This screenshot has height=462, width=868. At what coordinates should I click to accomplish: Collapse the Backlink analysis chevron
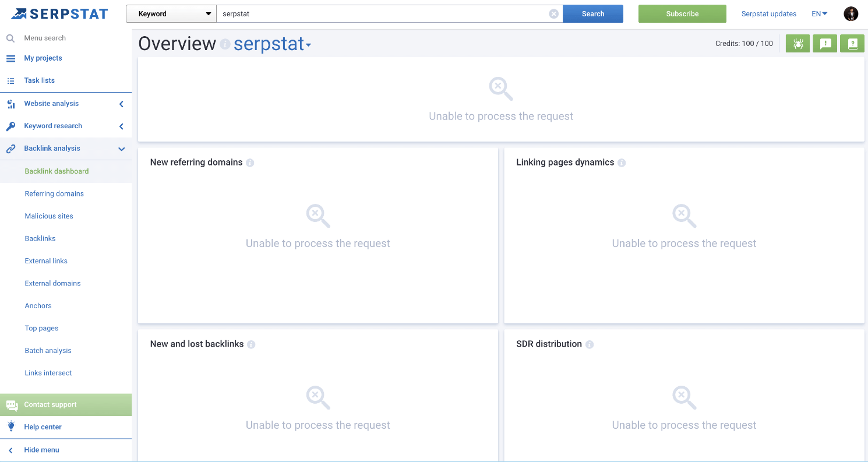coord(121,149)
